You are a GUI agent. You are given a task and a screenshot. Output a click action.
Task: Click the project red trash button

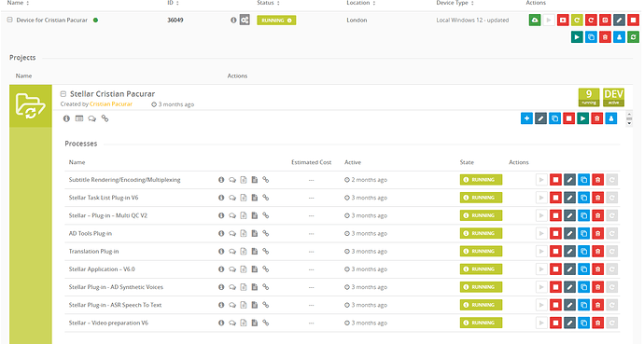[596, 118]
